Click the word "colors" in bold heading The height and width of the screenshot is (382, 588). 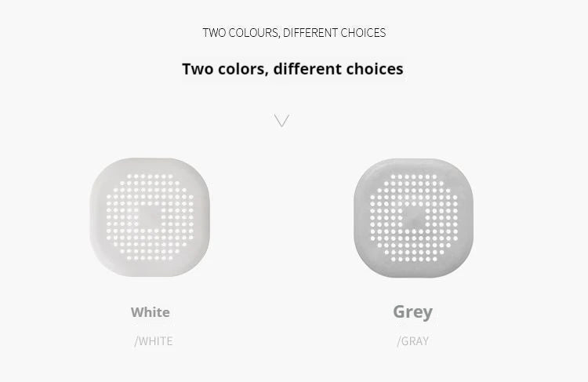click(x=238, y=69)
